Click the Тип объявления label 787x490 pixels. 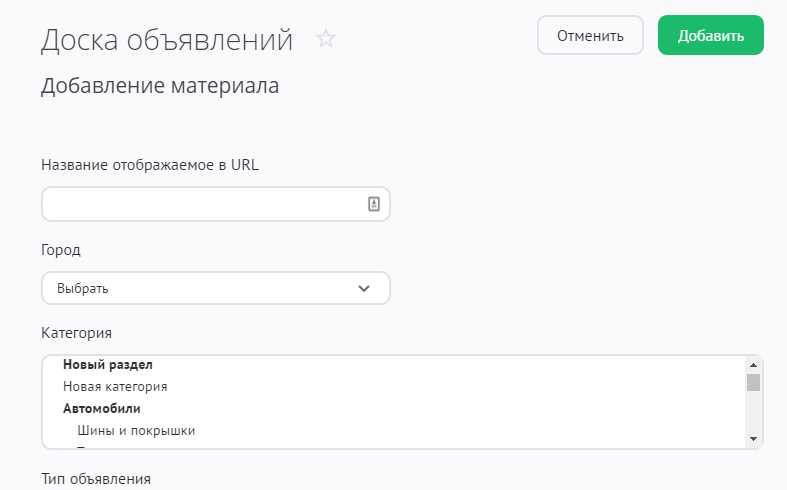point(96,479)
